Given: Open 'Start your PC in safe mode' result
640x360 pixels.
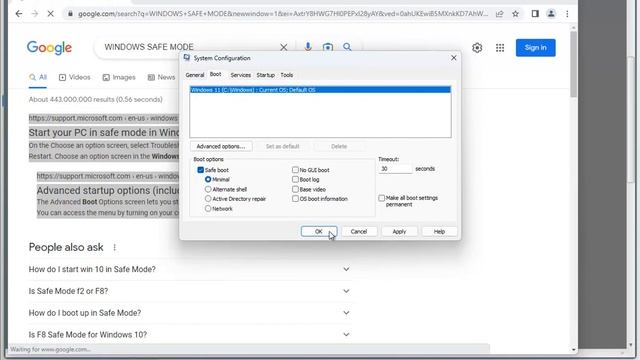Looking at the screenshot, I should coord(104,133).
